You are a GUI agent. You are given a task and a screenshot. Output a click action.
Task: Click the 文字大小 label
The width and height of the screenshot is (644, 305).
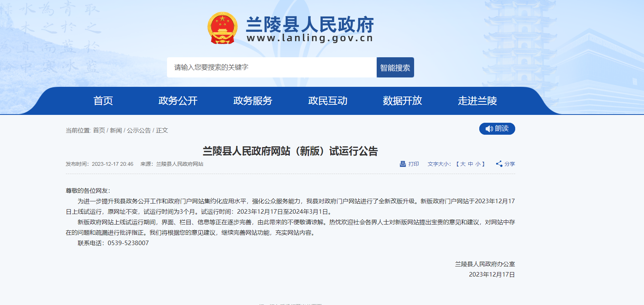(x=438, y=164)
